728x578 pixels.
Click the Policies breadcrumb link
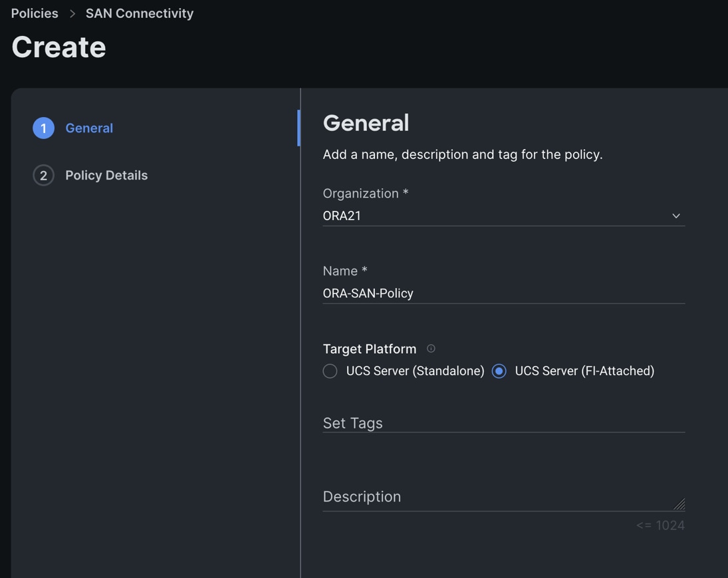click(35, 13)
